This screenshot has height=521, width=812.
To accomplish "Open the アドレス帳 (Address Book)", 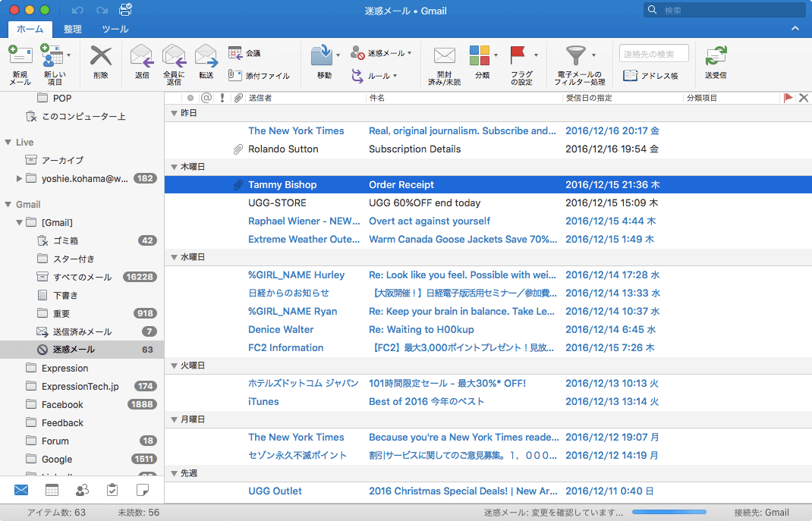I will click(x=650, y=76).
